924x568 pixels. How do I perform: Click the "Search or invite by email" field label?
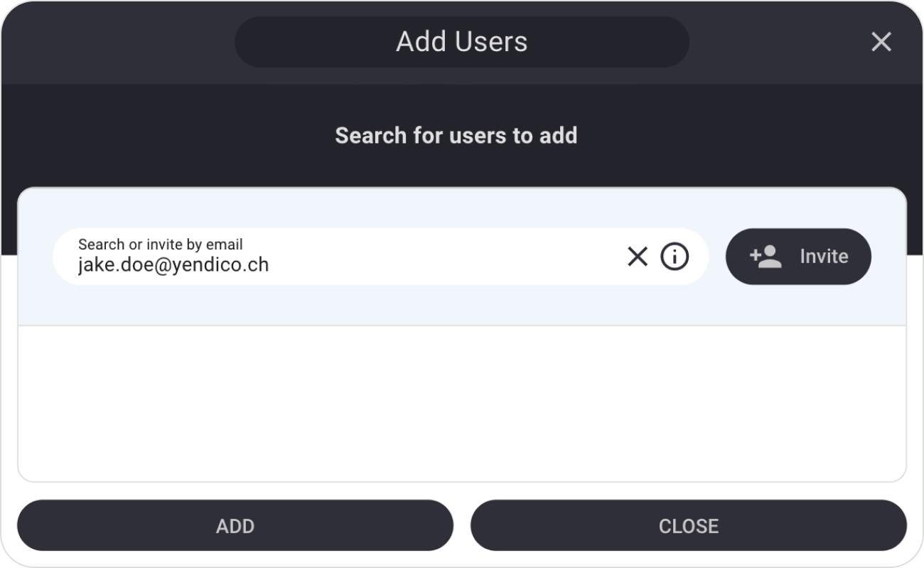point(160,245)
